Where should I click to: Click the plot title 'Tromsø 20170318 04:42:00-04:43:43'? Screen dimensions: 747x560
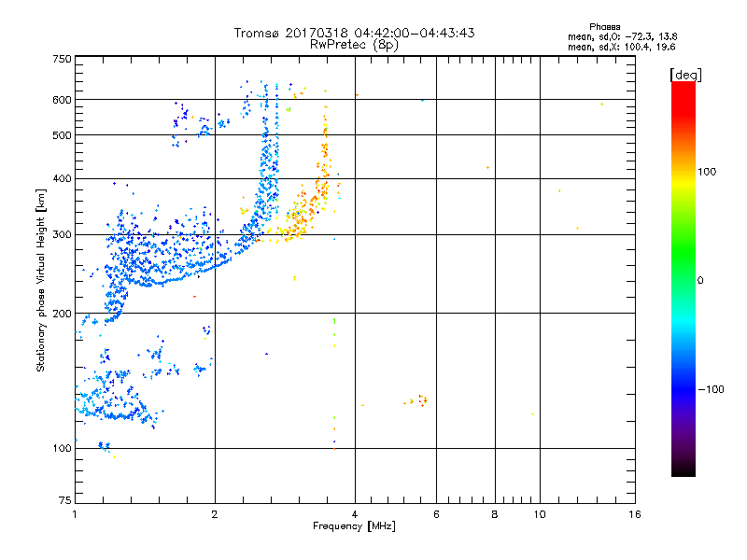click(354, 33)
